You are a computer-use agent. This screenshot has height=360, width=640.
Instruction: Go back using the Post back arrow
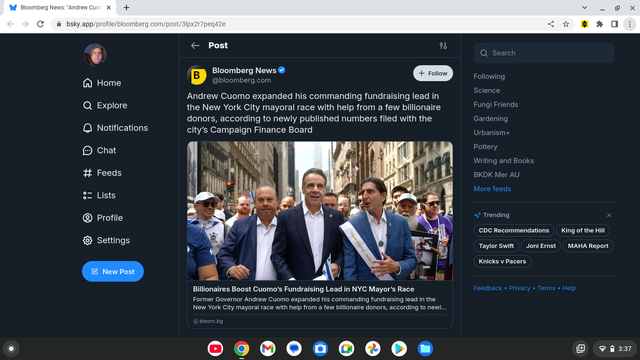(195, 46)
